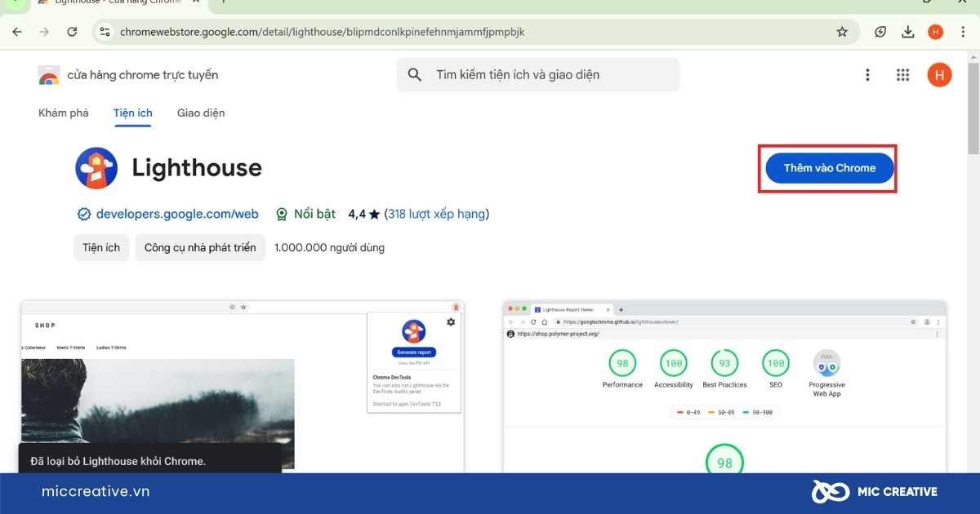Click the Tiện ích category chip
This screenshot has height=514, width=980.
click(x=101, y=247)
